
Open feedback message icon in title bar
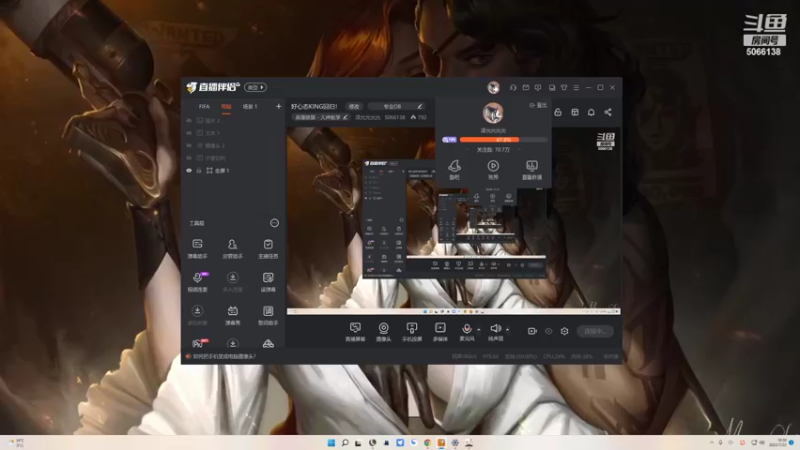pyautogui.click(x=538, y=88)
